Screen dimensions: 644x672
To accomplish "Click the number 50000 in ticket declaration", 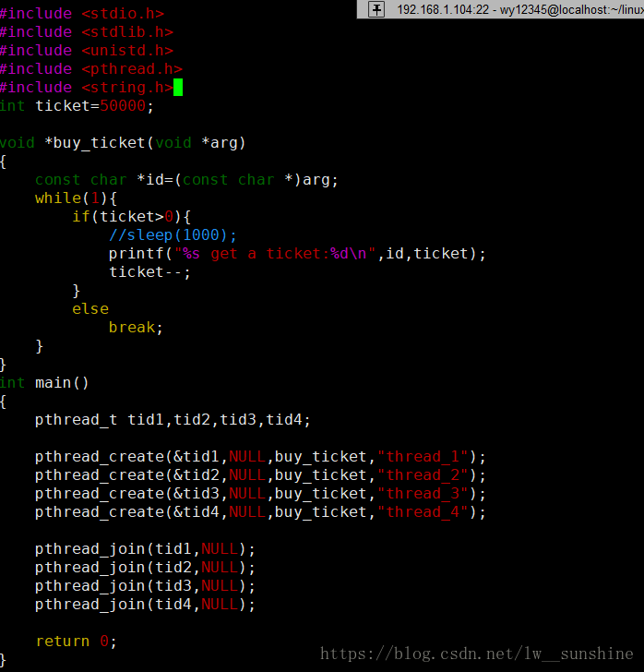I will pos(123,106).
